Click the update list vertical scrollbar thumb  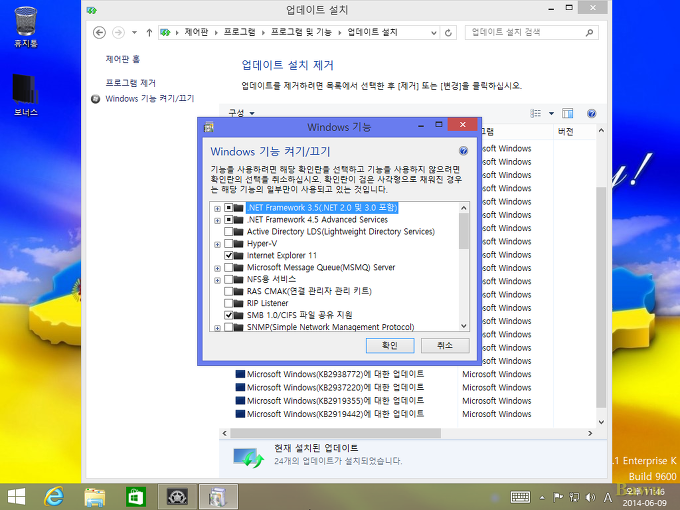click(601, 298)
